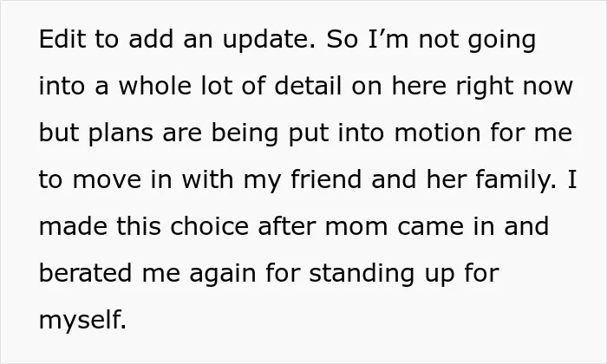Click on the word "right"
Screen dimensions: 607x364
(x=485, y=88)
